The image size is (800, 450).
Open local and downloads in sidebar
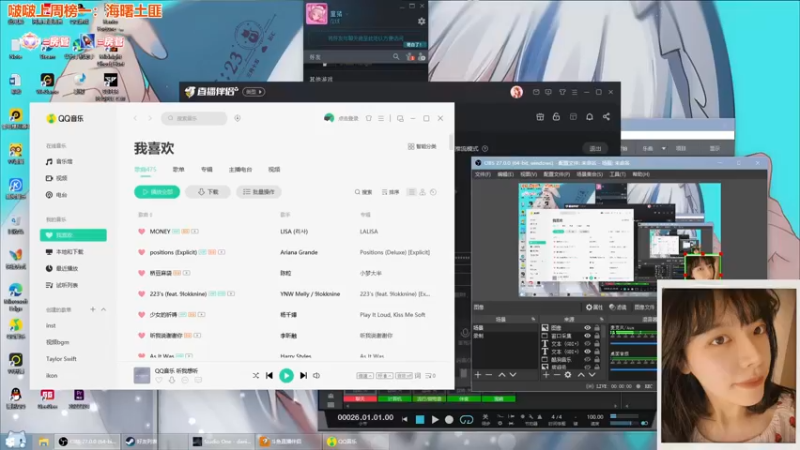coord(65,252)
